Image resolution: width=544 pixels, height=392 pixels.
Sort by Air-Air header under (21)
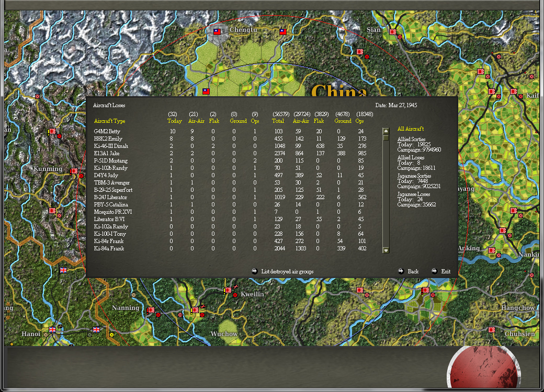[x=196, y=121]
